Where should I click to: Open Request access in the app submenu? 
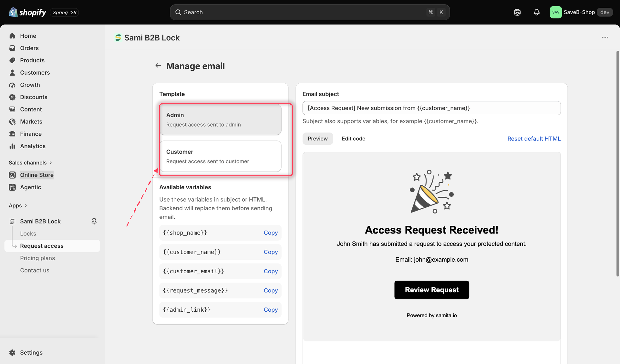[52, 246]
